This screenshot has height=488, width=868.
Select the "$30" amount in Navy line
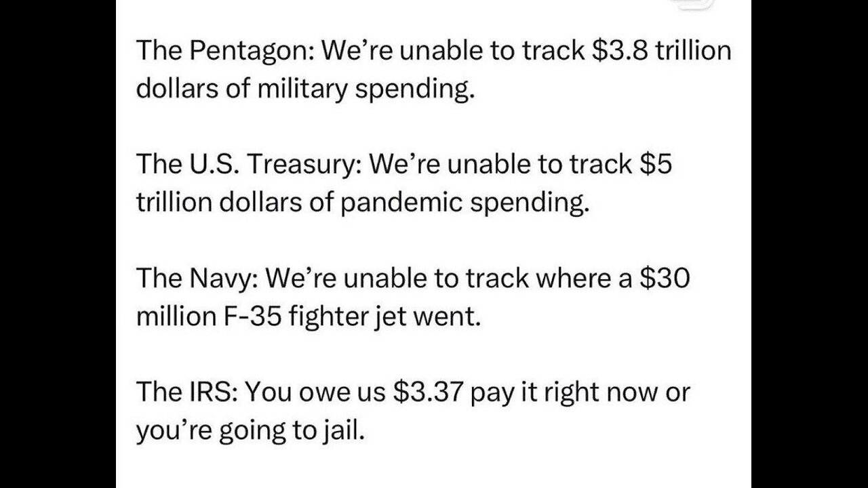pyautogui.click(x=664, y=279)
